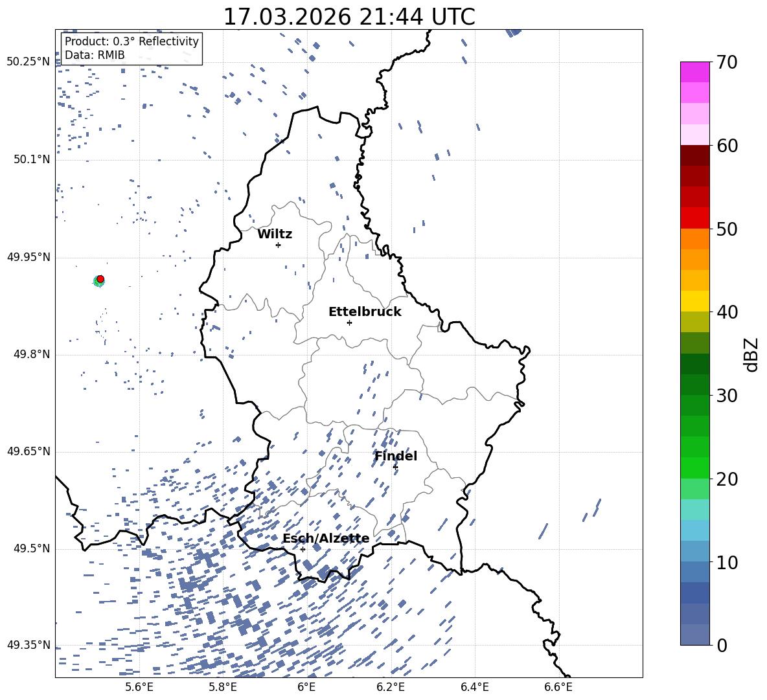Click the dark green colorbar segment near 35

point(694,364)
